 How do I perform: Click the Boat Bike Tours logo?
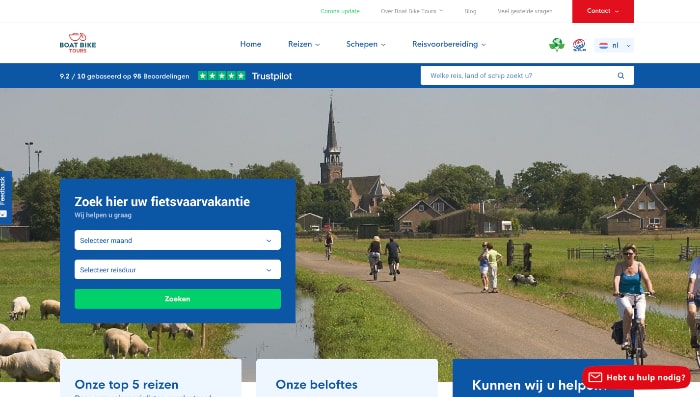(x=78, y=43)
